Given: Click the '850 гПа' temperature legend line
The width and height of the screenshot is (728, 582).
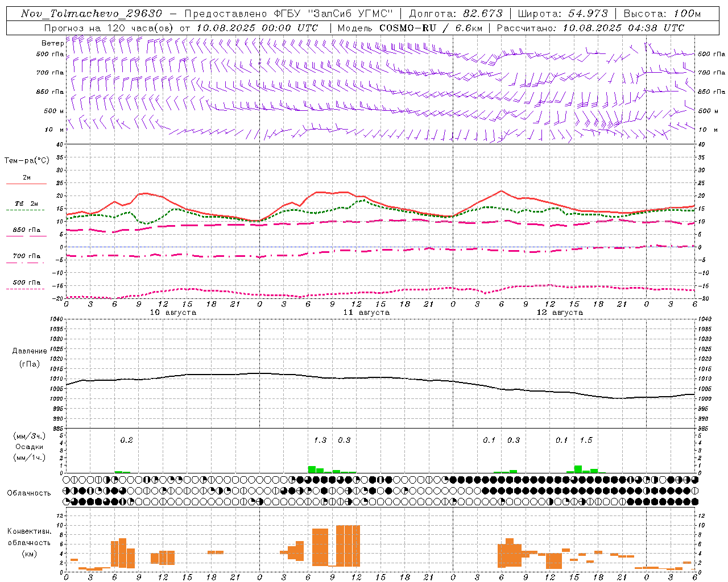Looking at the screenshot, I should pos(26,236).
